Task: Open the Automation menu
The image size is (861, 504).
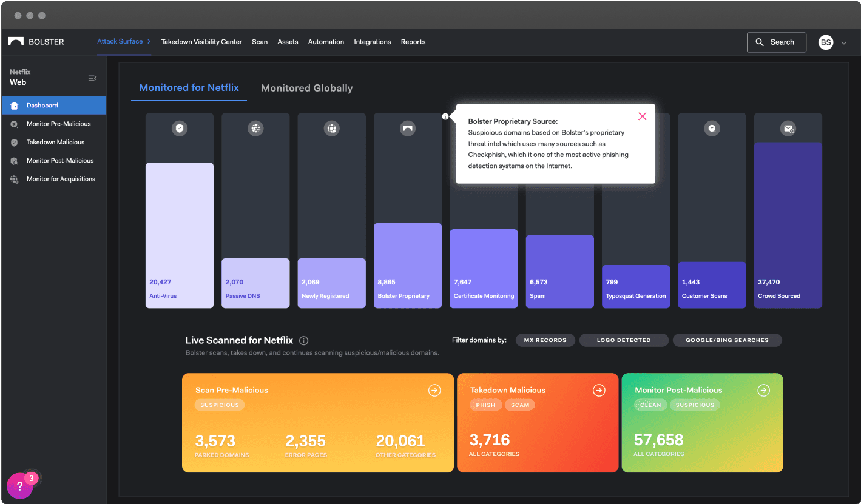Action: tap(326, 42)
